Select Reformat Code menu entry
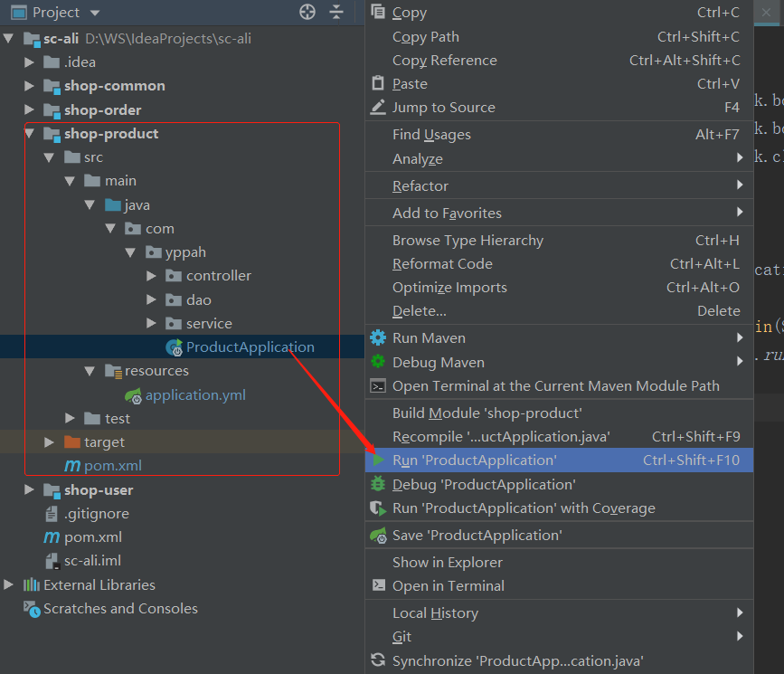784x674 pixels. (559, 263)
